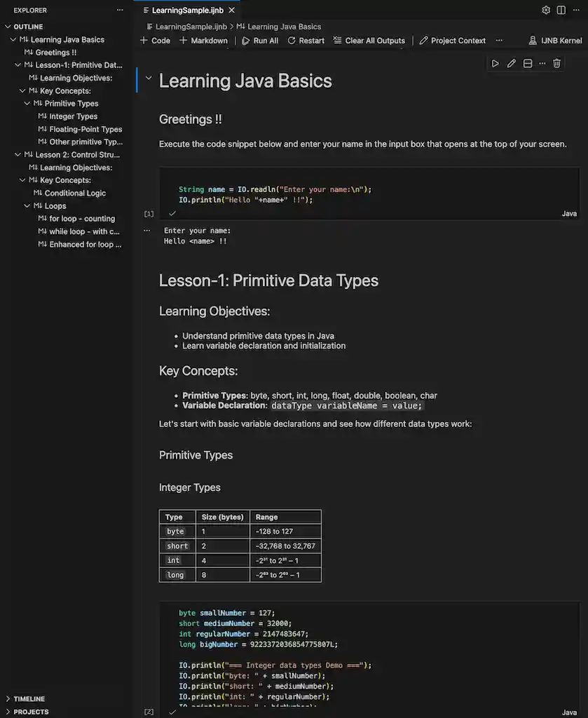
Task: Open Explorer view actions ellipsis icon
Action: pos(119,10)
